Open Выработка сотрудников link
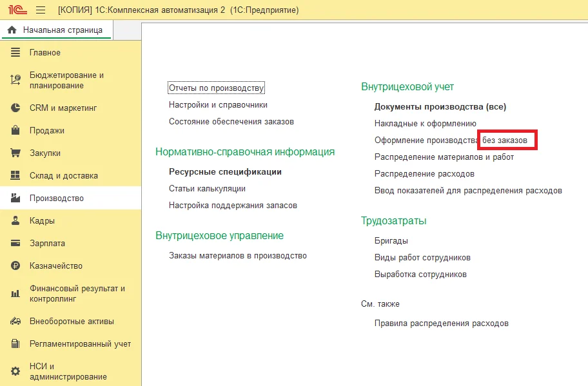The width and height of the screenshot is (588, 386). (420, 275)
